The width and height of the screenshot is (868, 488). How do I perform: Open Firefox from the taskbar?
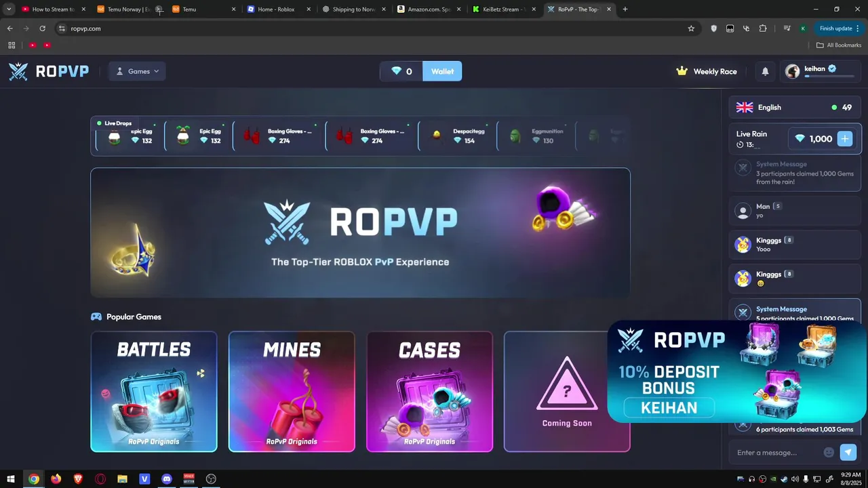(x=56, y=479)
